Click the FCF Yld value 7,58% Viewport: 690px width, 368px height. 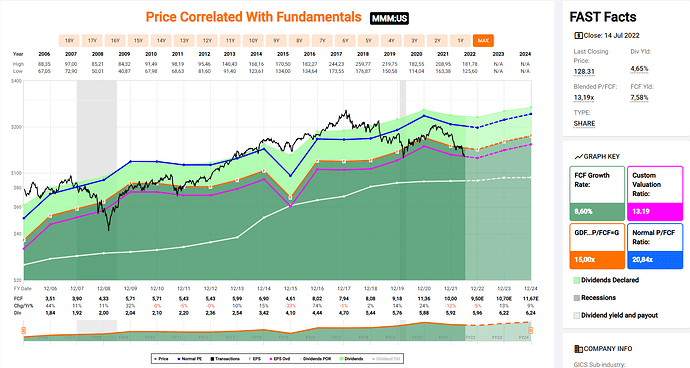[639, 98]
